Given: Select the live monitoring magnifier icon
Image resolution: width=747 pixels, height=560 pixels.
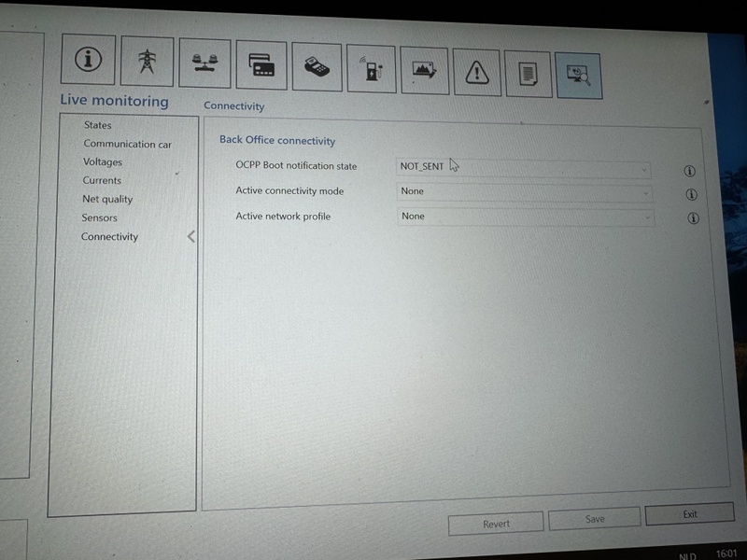Looking at the screenshot, I should pyautogui.click(x=579, y=77).
